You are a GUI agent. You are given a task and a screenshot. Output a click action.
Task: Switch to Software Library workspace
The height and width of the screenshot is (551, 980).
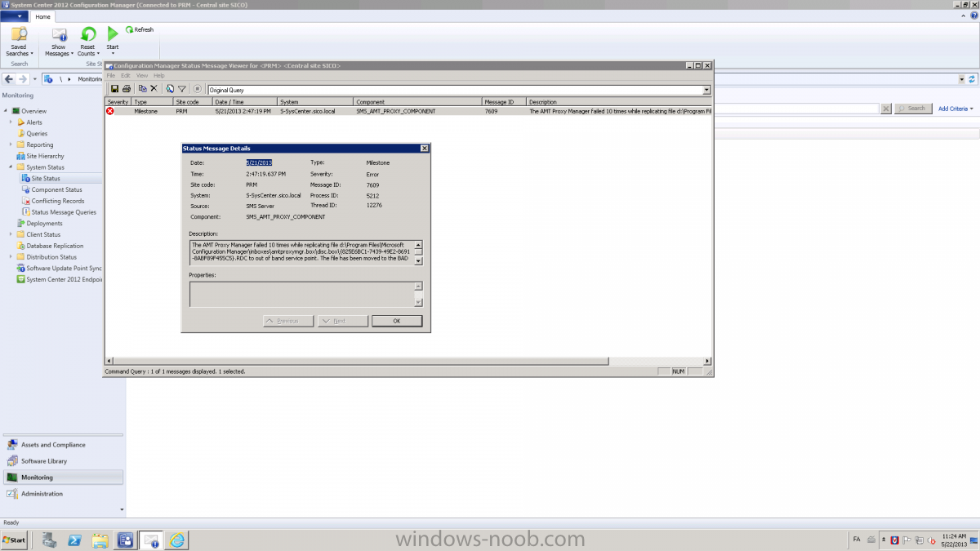[64, 461]
